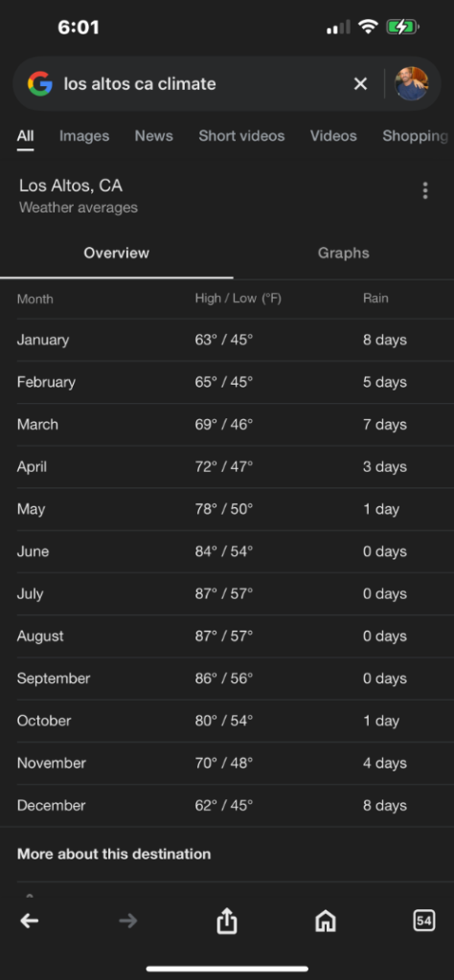
Task: Open the three-dot weather options menu
Action: click(x=425, y=190)
